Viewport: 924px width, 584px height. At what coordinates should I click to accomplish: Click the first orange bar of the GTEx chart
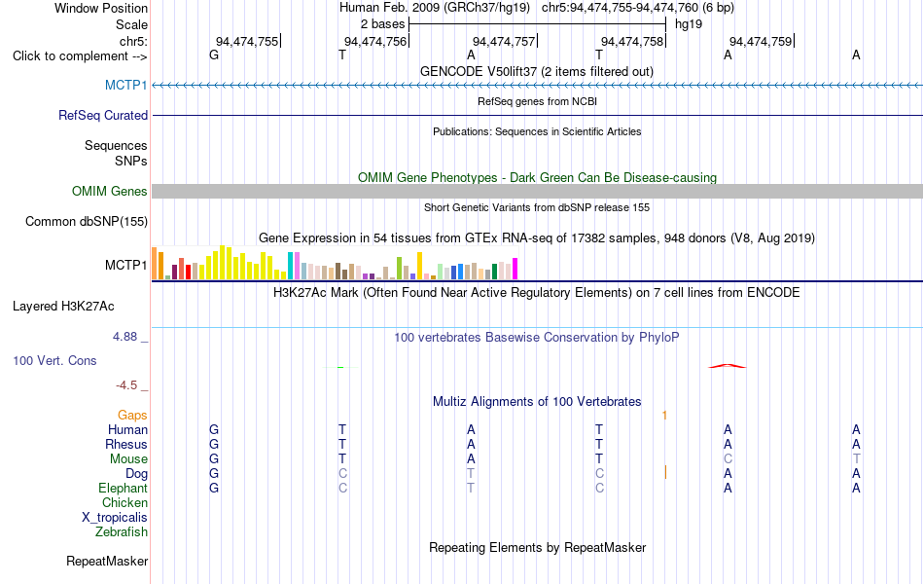155,263
